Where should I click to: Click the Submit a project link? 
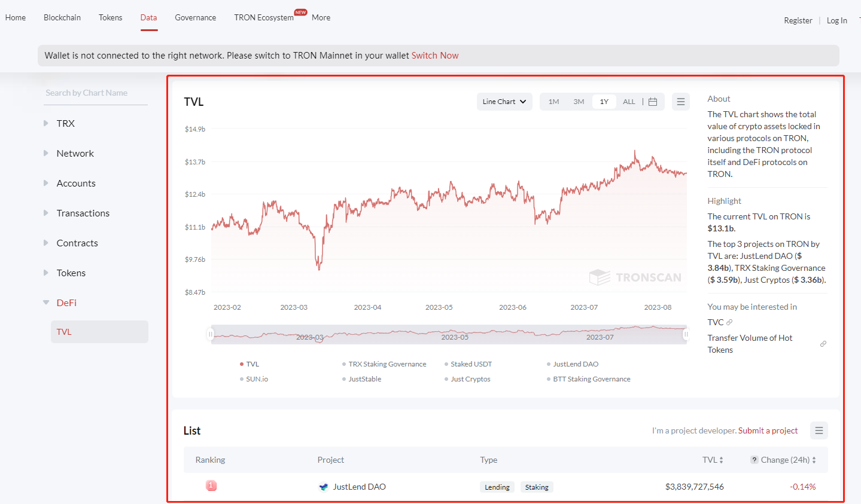(768, 430)
